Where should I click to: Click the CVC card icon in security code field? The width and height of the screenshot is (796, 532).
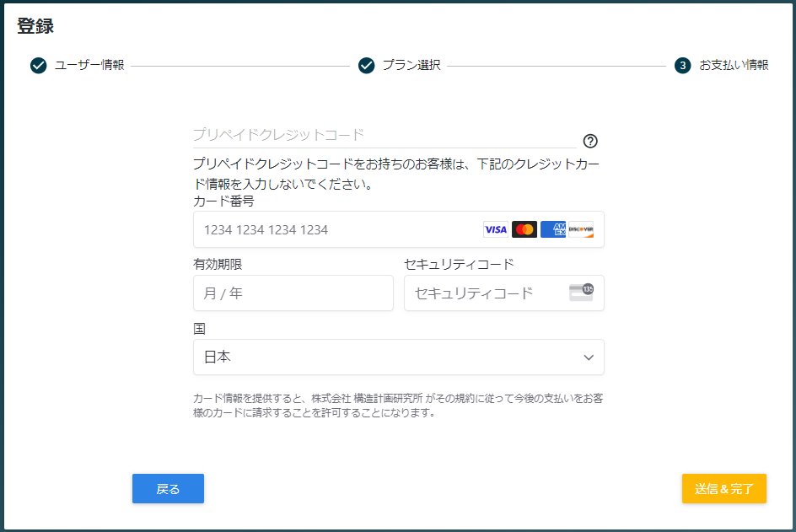point(582,293)
